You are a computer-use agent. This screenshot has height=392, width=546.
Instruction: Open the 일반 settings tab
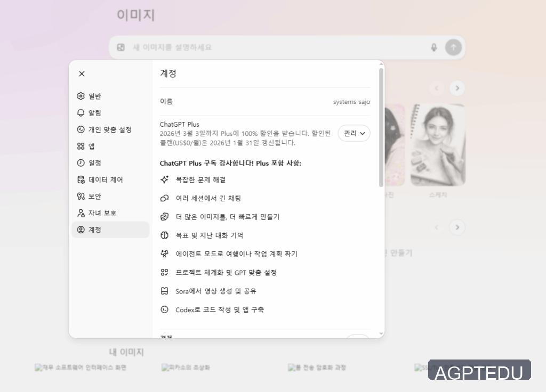(110, 96)
